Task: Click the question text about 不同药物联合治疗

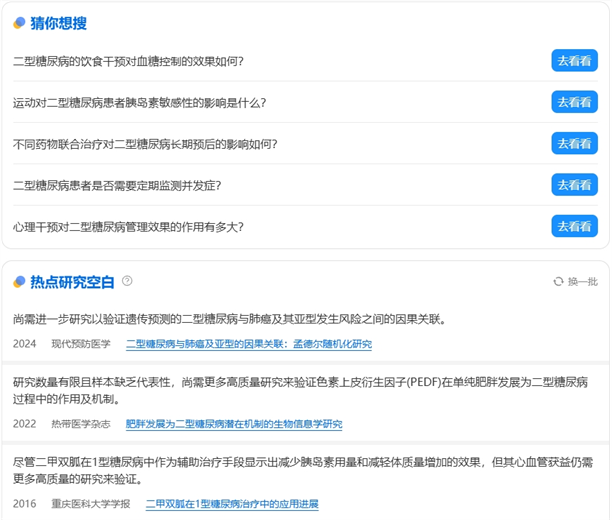Action: pyautogui.click(x=145, y=144)
